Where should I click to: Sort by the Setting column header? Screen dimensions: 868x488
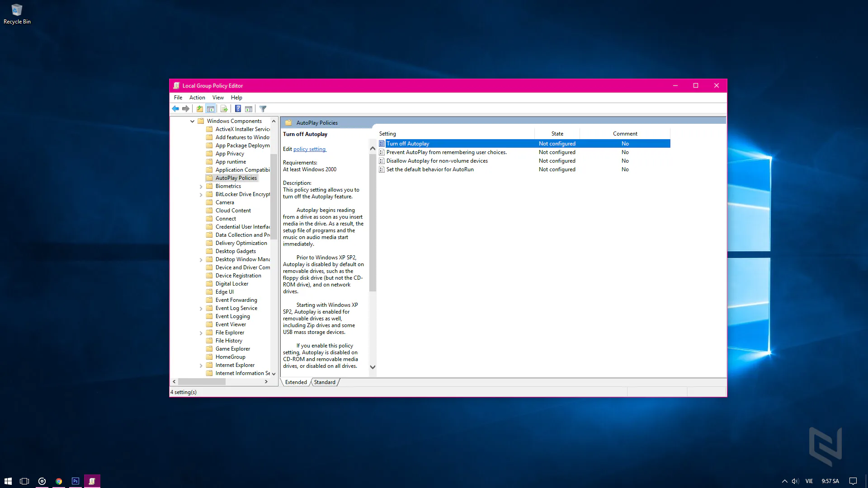click(457, 134)
